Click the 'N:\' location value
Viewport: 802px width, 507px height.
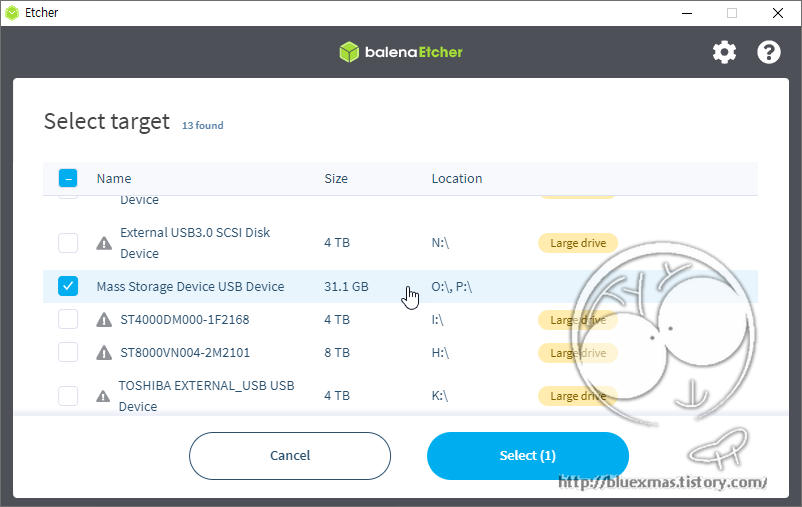[440, 243]
